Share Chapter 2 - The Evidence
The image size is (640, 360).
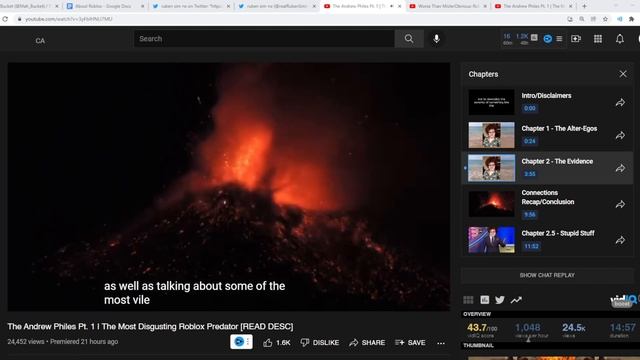620,168
